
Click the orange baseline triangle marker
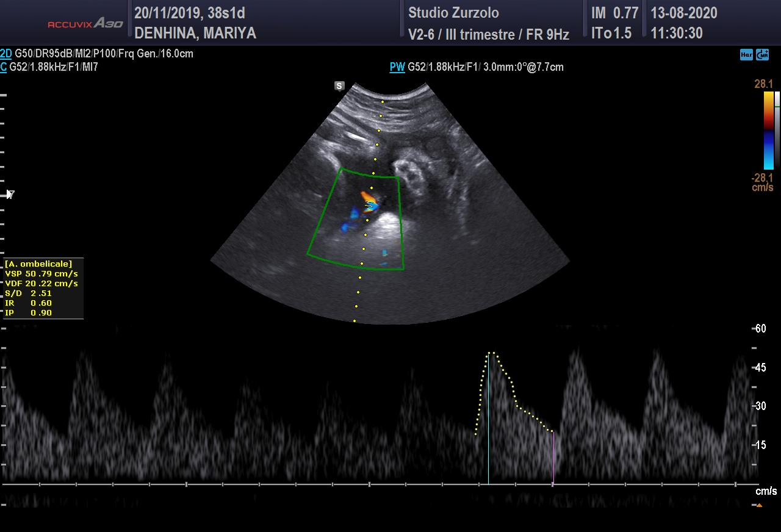759,505
